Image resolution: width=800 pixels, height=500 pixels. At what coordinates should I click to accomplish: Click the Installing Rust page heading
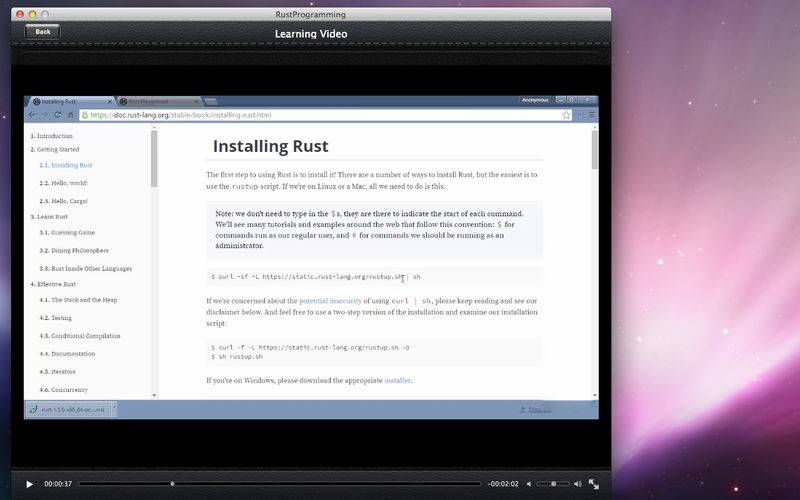pos(270,146)
